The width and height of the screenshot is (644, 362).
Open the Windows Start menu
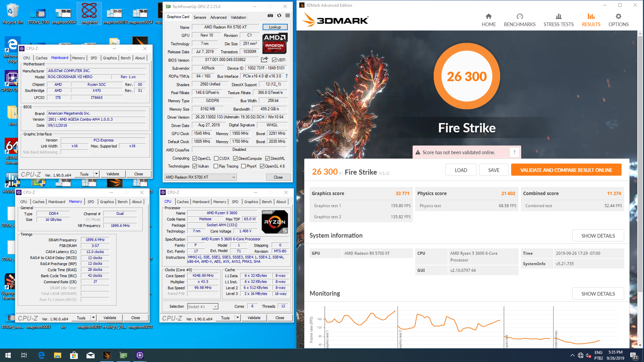(8, 355)
